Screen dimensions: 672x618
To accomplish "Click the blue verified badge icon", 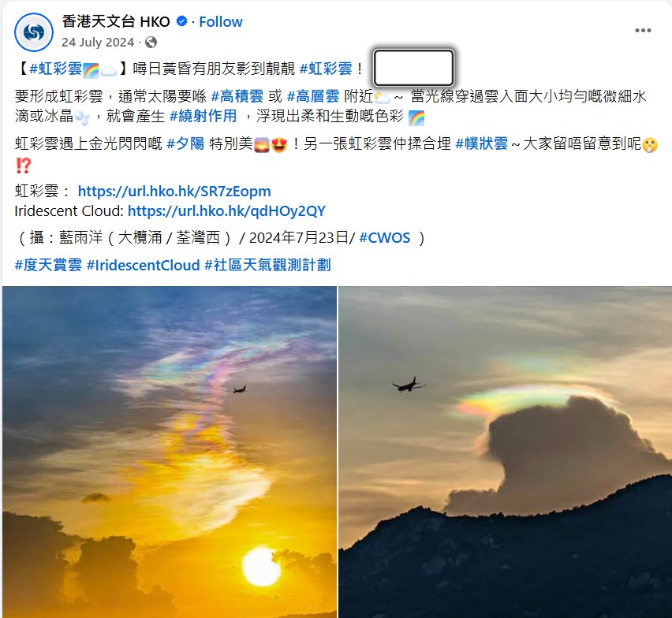I will tap(181, 21).
